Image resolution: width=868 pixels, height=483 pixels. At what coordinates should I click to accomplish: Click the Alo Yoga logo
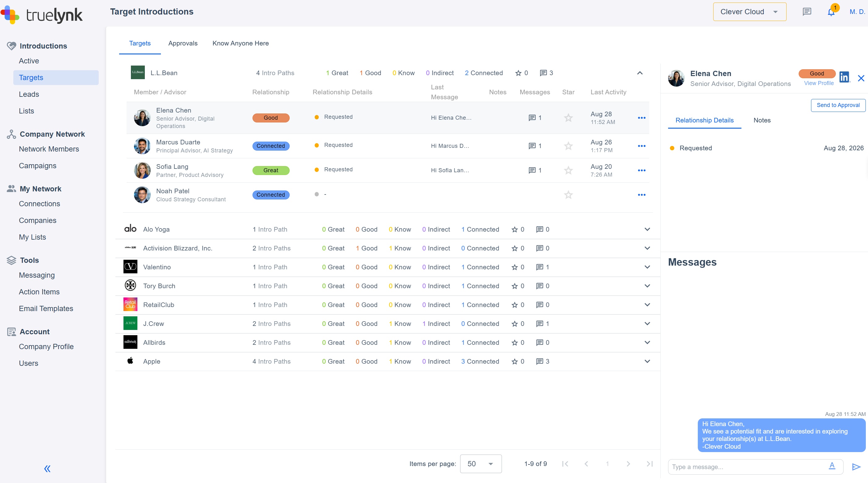(130, 229)
